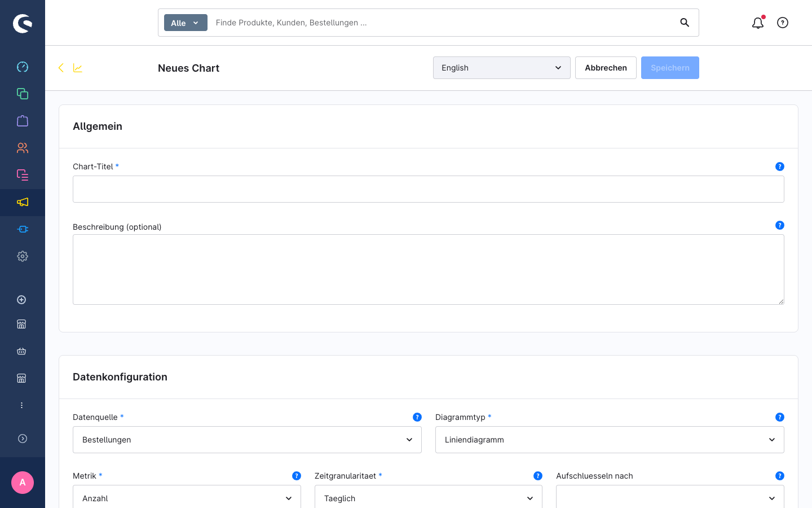This screenshot has width=812, height=508.
Task: Open the Catalogues copy icon in sidebar
Action: (x=23, y=94)
